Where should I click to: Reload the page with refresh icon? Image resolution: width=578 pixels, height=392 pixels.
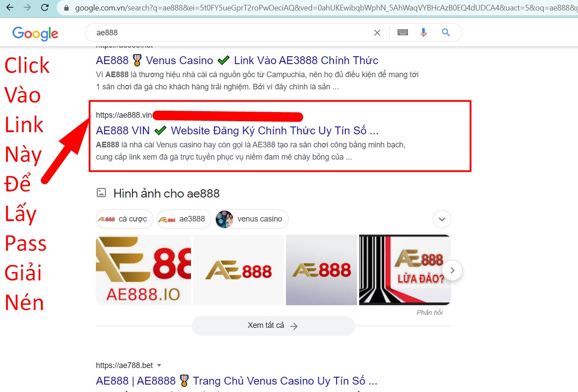44,7
